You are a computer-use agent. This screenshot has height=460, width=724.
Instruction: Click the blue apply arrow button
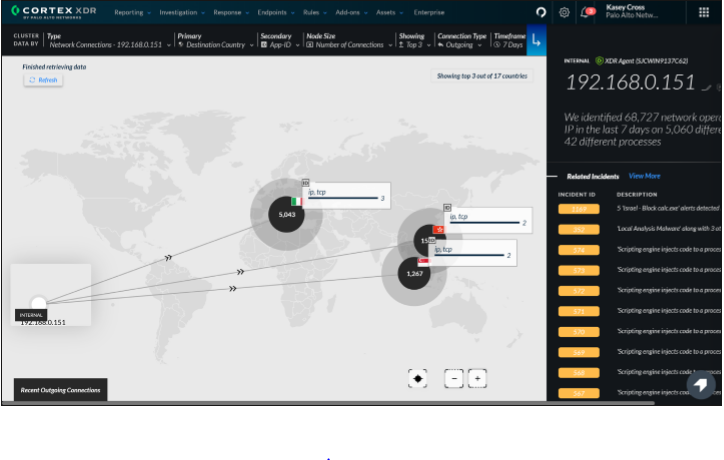coord(536,41)
